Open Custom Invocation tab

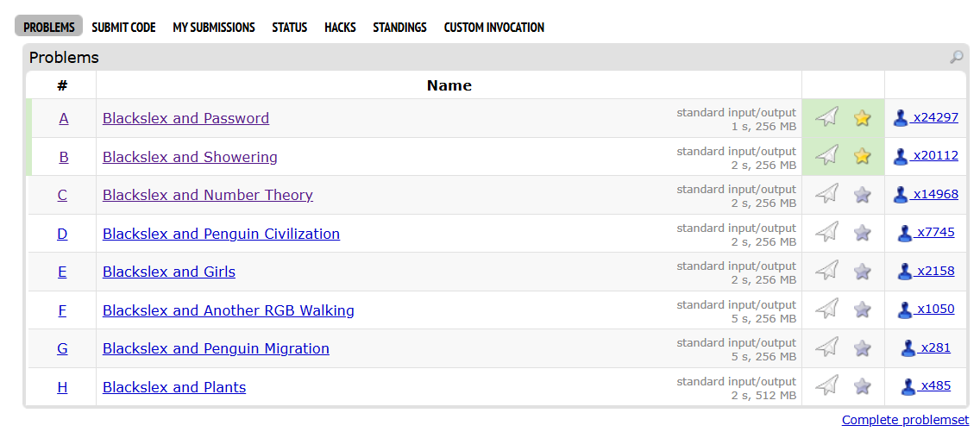pyautogui.click(x=493, y=28)
